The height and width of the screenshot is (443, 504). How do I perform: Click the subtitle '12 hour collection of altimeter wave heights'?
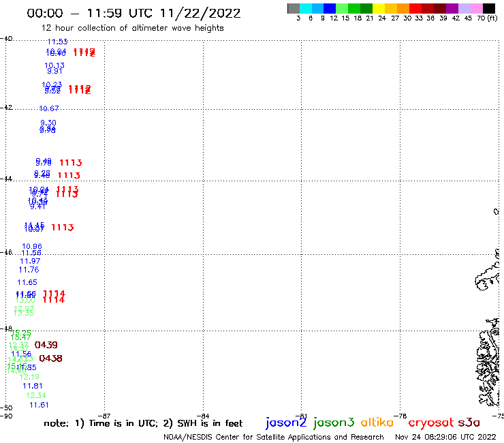[x=132, y=28]
